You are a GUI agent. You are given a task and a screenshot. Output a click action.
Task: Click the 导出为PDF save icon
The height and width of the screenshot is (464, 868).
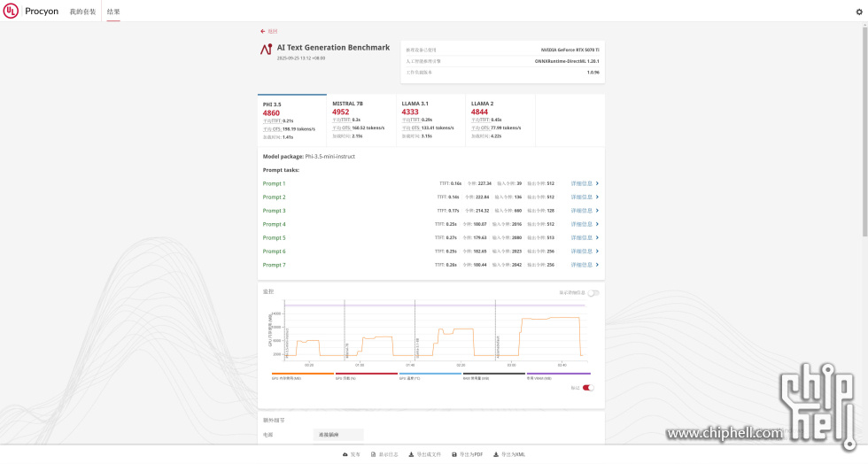click(x=453, y=454)
